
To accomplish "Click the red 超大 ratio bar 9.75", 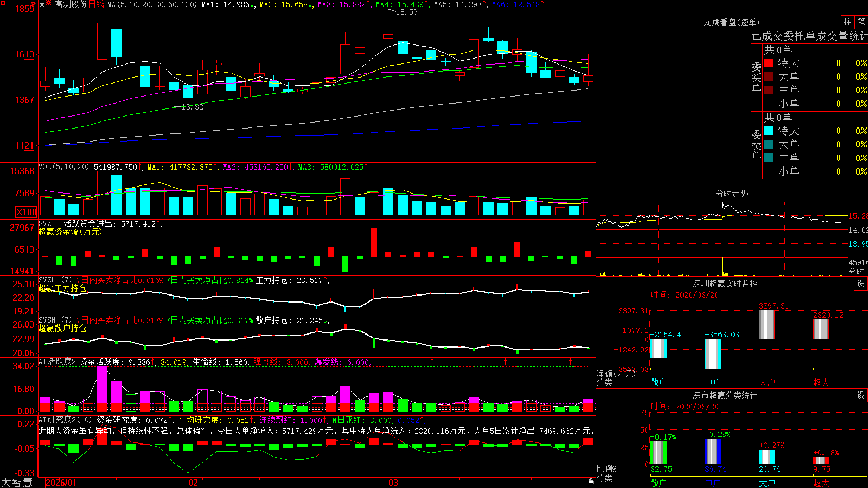I will tap(821, 461).
